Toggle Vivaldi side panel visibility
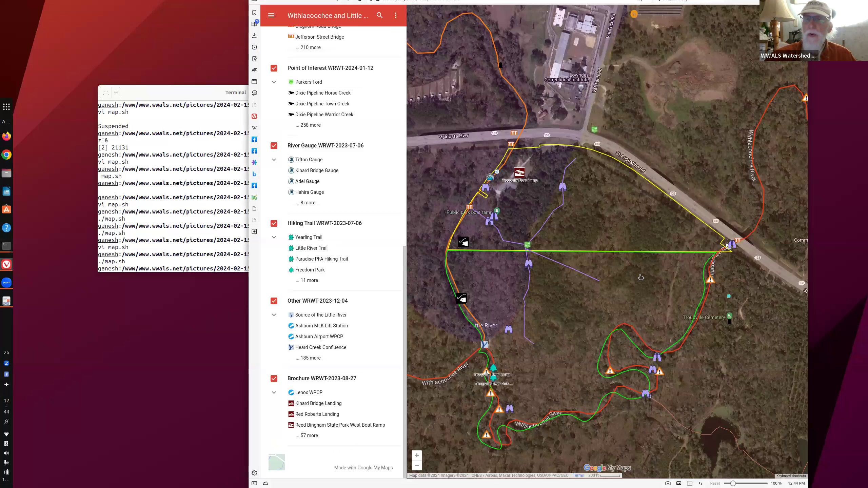Viewport: 868px width, 488px height. click(254, 483)
